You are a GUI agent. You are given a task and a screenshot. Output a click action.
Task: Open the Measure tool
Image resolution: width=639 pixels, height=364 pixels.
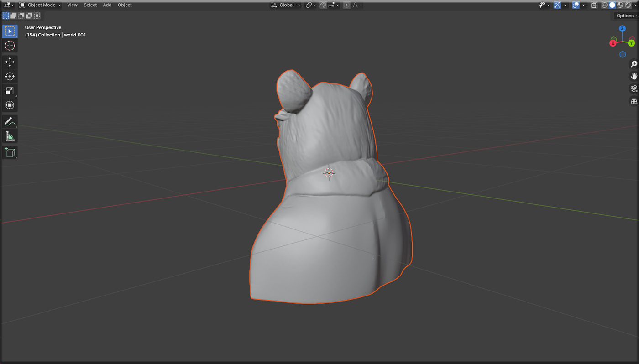(10, 136)
